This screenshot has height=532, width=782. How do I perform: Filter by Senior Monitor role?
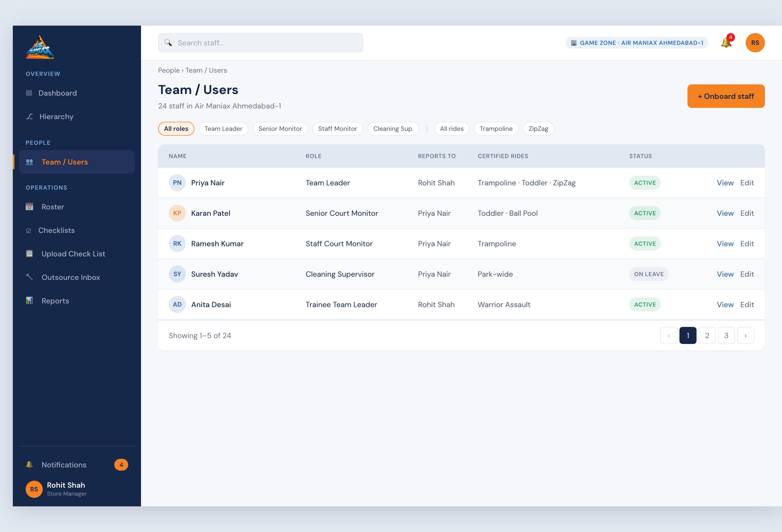(280, 128)
